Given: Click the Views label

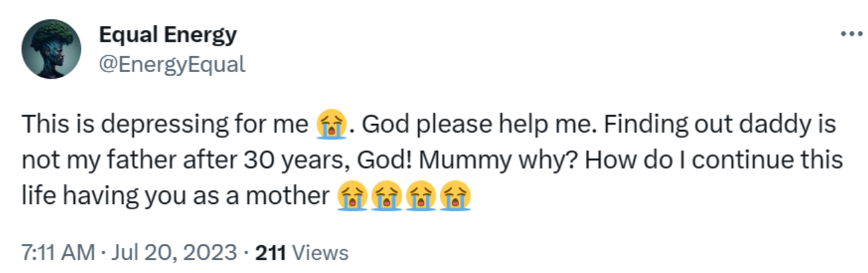Looking at the screenshot, I should click(x=320, y=252).
